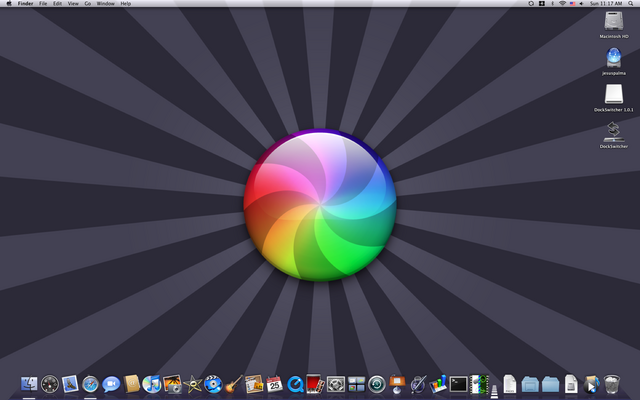Launch iTunes from the Dock
640x400 pixels.
click(x=152, y=384)
